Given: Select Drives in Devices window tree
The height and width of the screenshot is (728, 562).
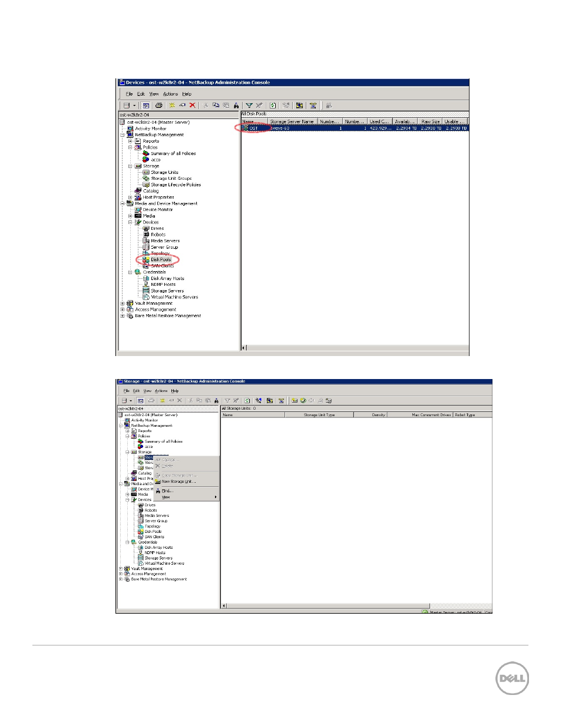Looking at the screenshot, I should coord(157,228).
